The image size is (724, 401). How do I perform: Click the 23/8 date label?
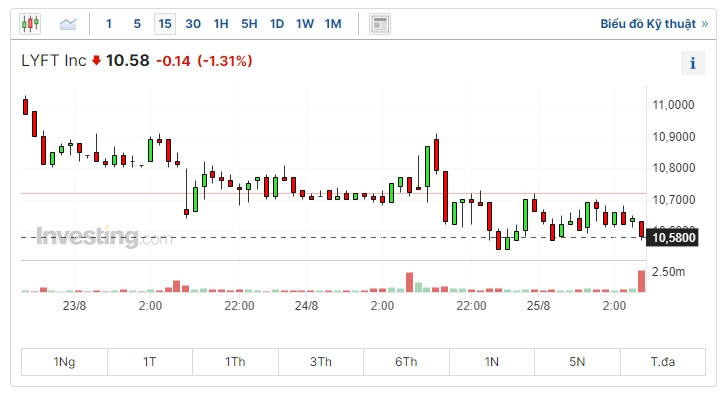tap(74, 306)
